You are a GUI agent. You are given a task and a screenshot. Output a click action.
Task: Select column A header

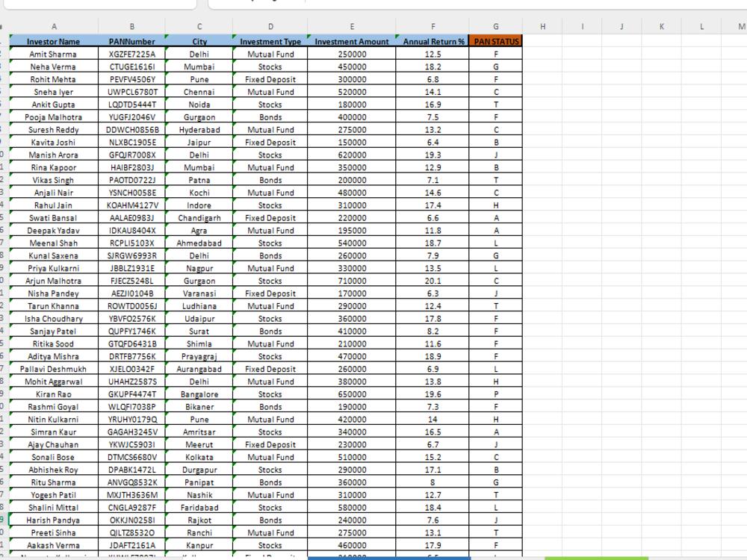click(x=54, y=27)
